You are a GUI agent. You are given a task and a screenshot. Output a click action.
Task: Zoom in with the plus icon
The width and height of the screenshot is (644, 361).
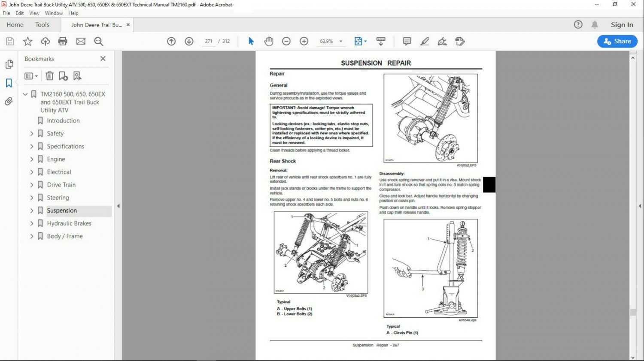click(304, 42)
